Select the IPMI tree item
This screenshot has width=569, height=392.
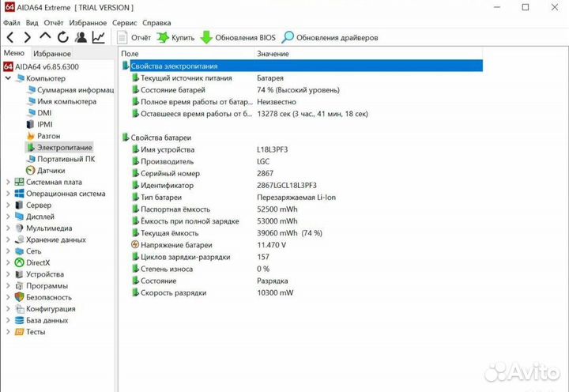(40, 125)
